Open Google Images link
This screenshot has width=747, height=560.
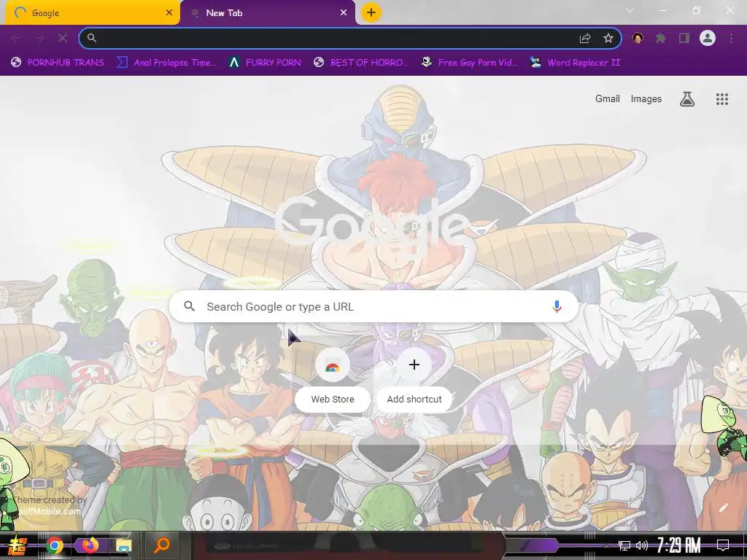point(646,98)
